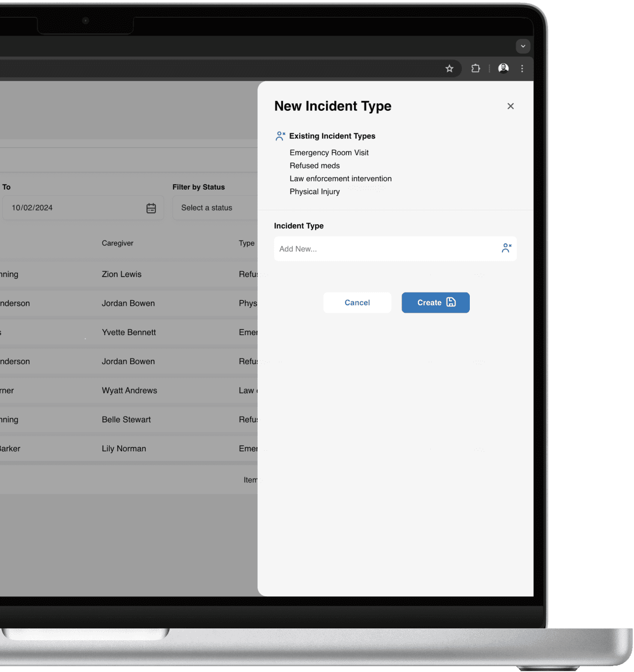Open the browser extensions puzzle icon
The height and width of the screenshot is (672, 634).
coord(475,68)
